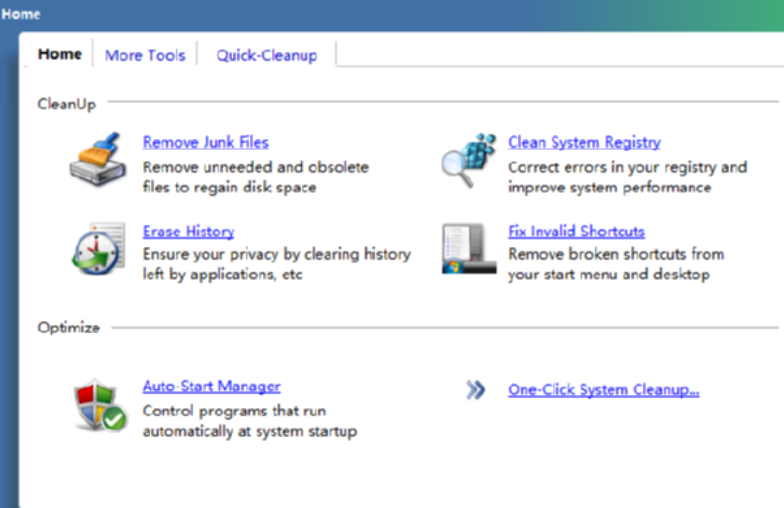Click the text "Remove broken shortcuts from"

pyautogui.click(x=616, y=254)
